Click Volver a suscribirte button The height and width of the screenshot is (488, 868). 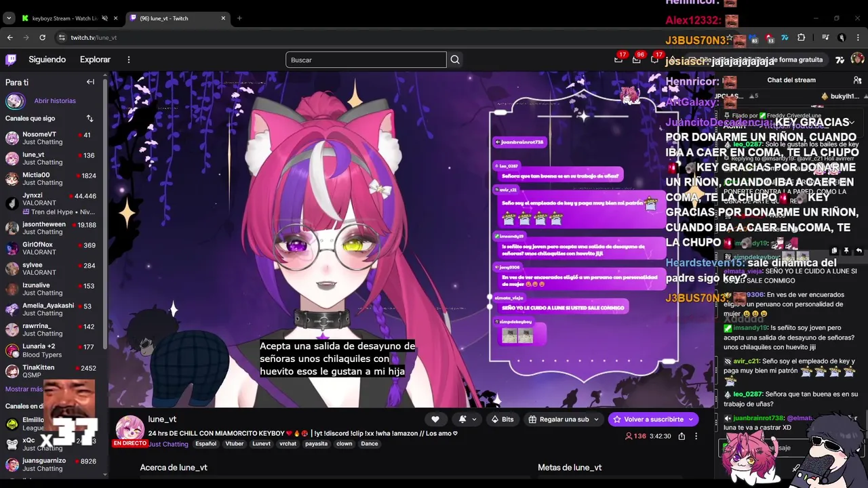pos(652,420)
